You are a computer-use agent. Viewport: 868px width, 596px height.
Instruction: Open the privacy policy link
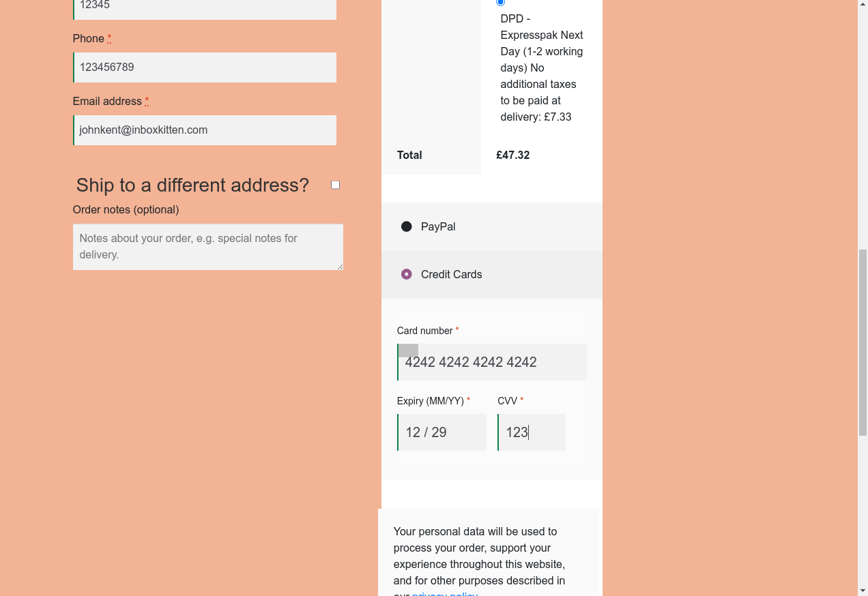pyautogui.click(x=445, y=593)
